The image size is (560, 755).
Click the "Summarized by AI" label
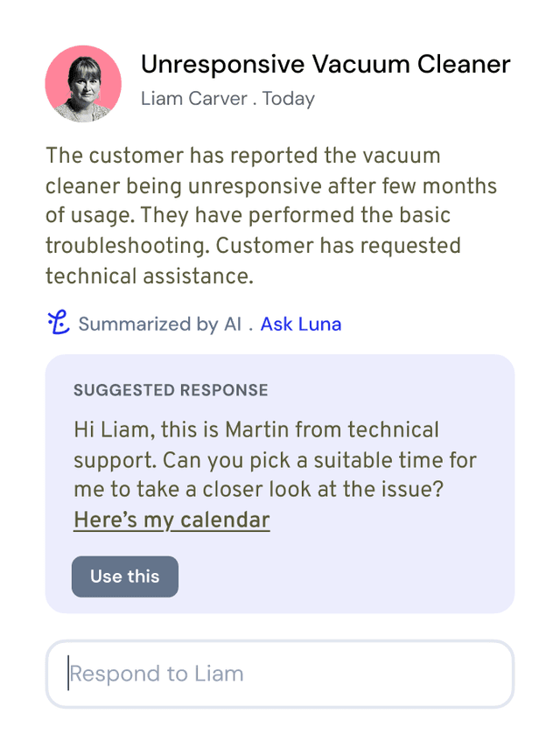point(155,324)
